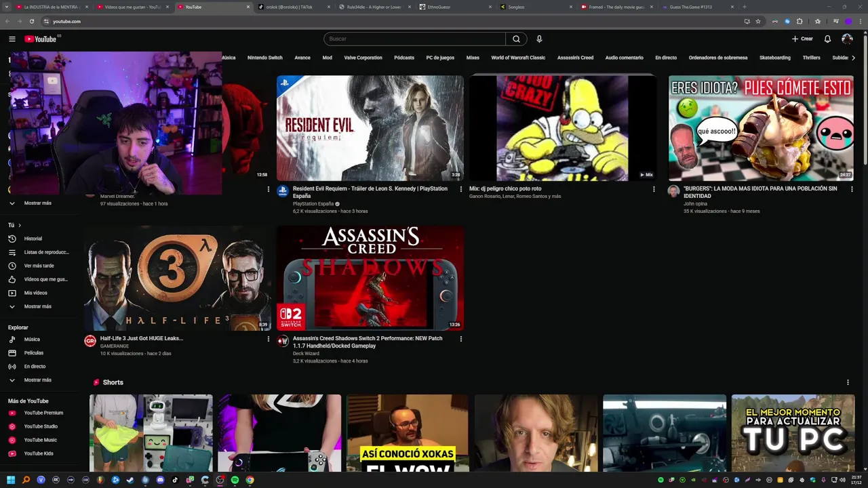Open options menu for Resident Evil Requiem video

click(x=461, y=189)
